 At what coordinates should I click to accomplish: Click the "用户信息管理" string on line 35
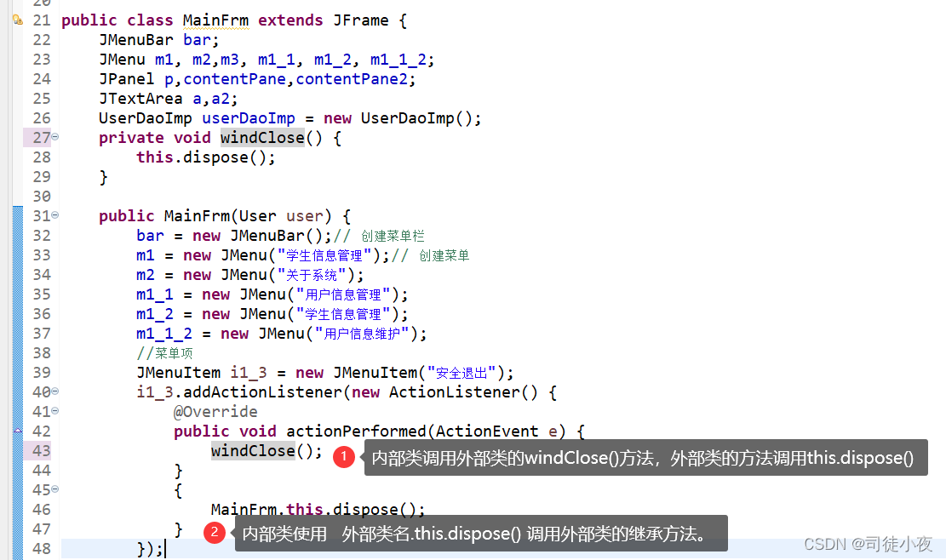(x=343, y=294)
